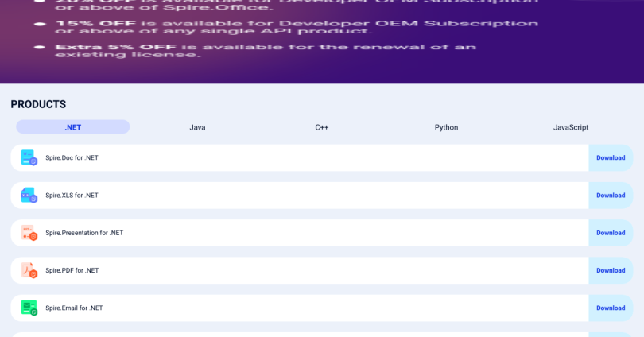Download Spire.Doc for .NET

point(611,157)
